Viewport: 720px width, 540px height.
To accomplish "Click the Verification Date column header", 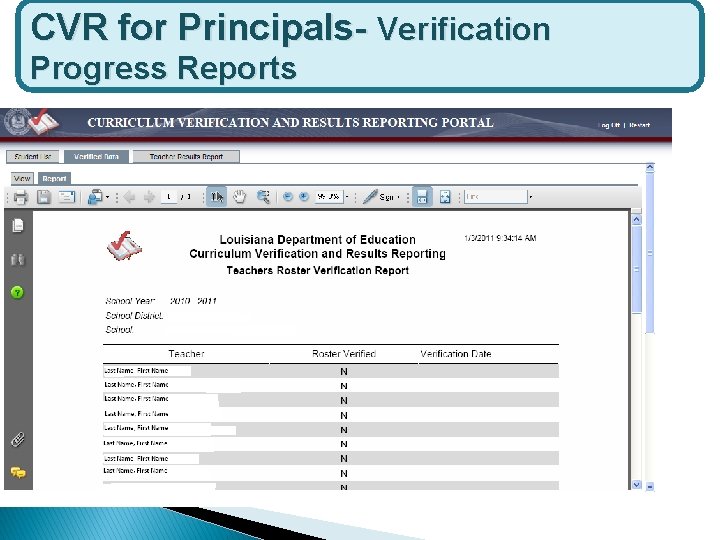I will (456, 354).
